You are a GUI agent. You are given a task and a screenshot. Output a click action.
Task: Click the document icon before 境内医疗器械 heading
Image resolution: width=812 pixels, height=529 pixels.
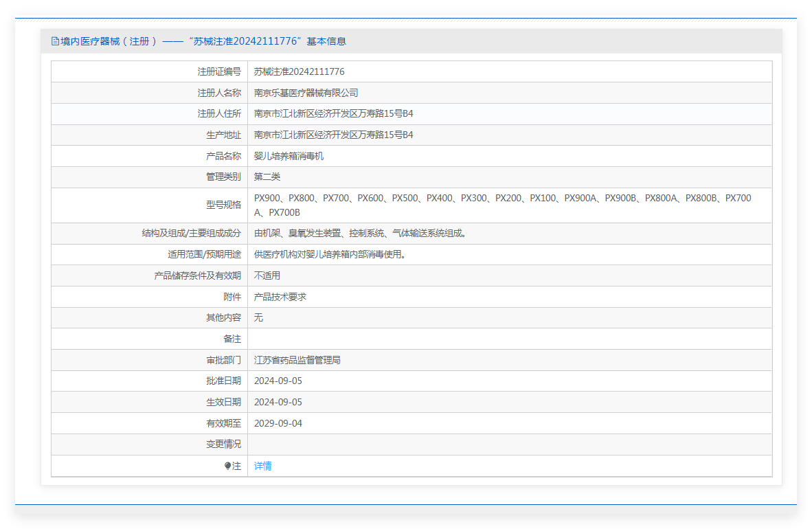coord(55,41)
